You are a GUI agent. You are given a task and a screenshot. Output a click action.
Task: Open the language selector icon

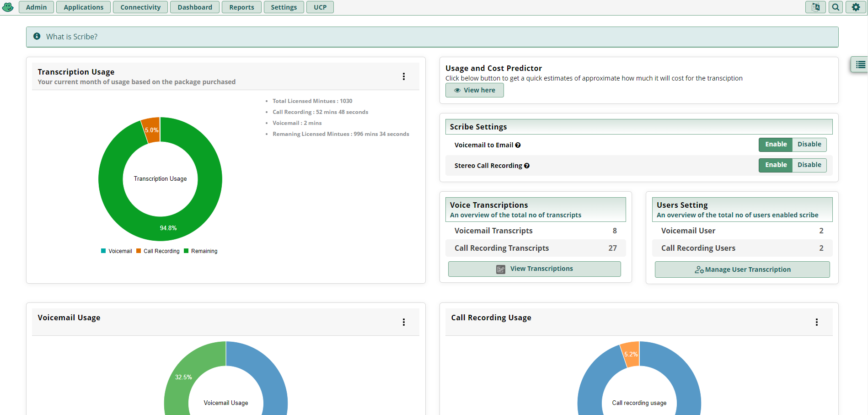click(x=815, y=7)
